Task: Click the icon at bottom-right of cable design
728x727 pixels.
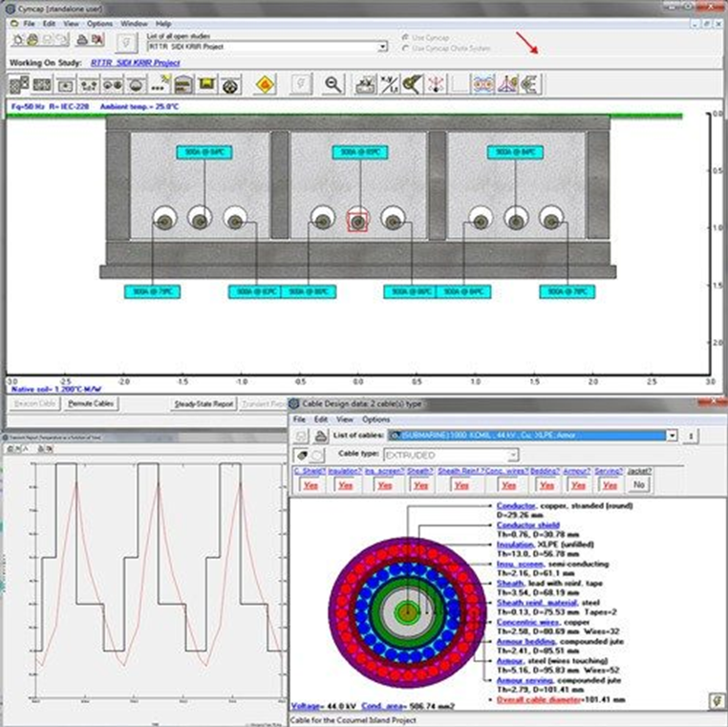Action: 714,701
